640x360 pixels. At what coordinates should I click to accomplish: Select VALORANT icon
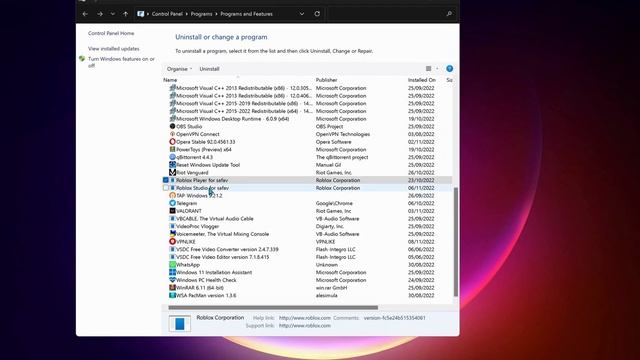pyautogui.click(x=172, y=211)
